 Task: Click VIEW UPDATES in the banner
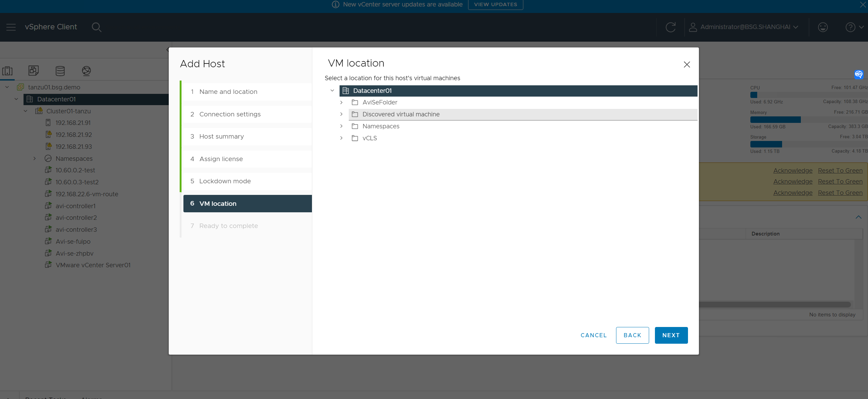point(495,4)
